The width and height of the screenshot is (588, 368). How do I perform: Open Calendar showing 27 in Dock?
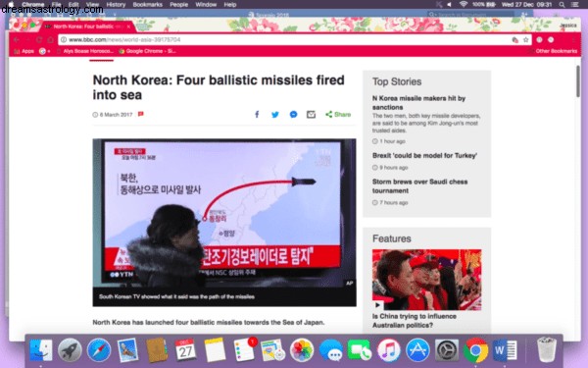click(185, 350)
